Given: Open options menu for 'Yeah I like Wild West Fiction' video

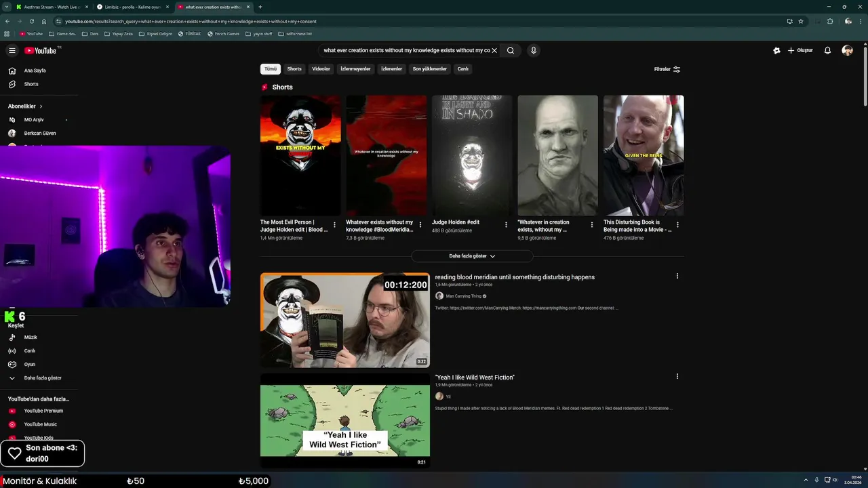Looking at the screenshot, I should tap(677, 376).
